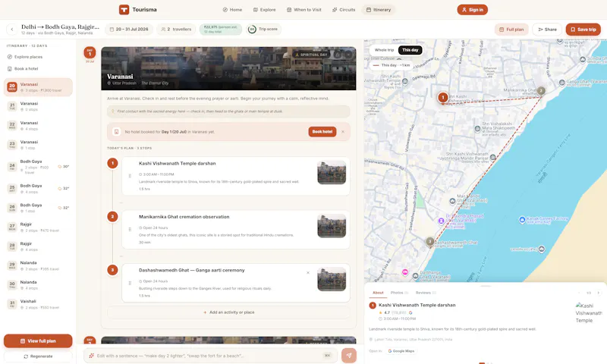Select 24 Bodh Gaya day in itinerary

(38, 167)
